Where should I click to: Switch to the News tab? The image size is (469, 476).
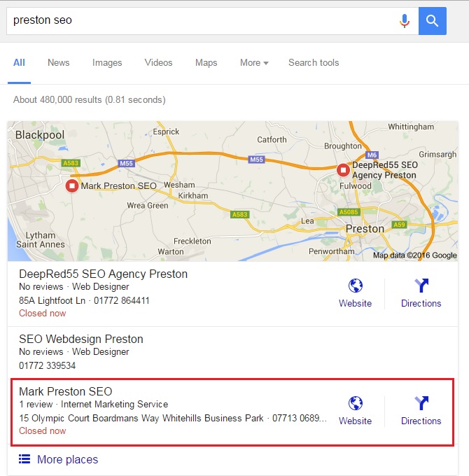pos(59,63)
